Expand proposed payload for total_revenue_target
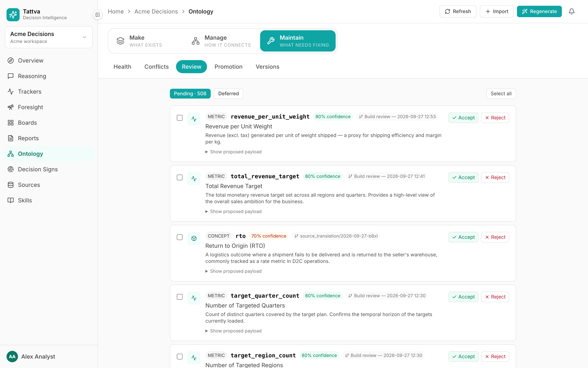 pos(233,212)
